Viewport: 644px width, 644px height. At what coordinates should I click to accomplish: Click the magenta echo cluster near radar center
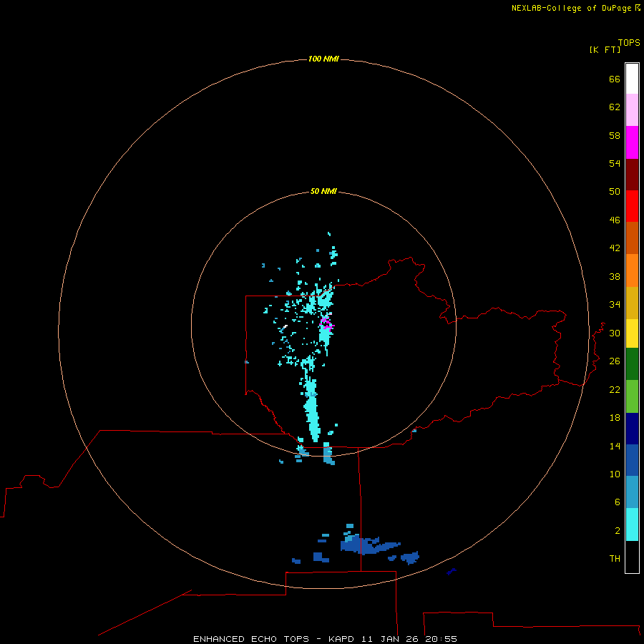pyautogui.click(x=326, y=323)
